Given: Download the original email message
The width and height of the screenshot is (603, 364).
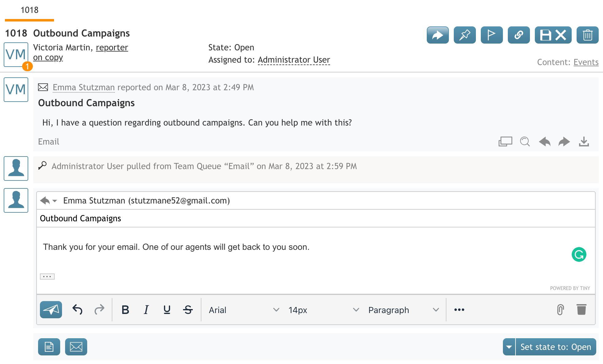Looking at the screenshot, I should (x=584, y=141).
